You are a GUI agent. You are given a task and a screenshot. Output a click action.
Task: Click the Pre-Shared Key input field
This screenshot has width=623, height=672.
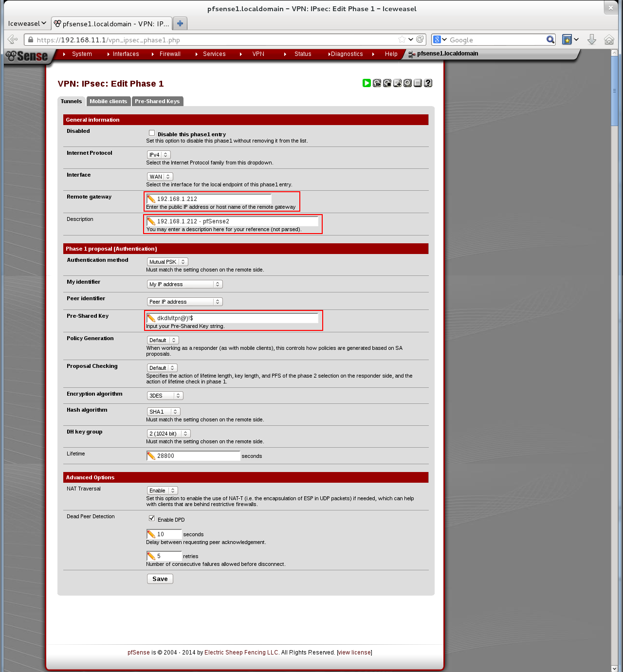(237, 318)
